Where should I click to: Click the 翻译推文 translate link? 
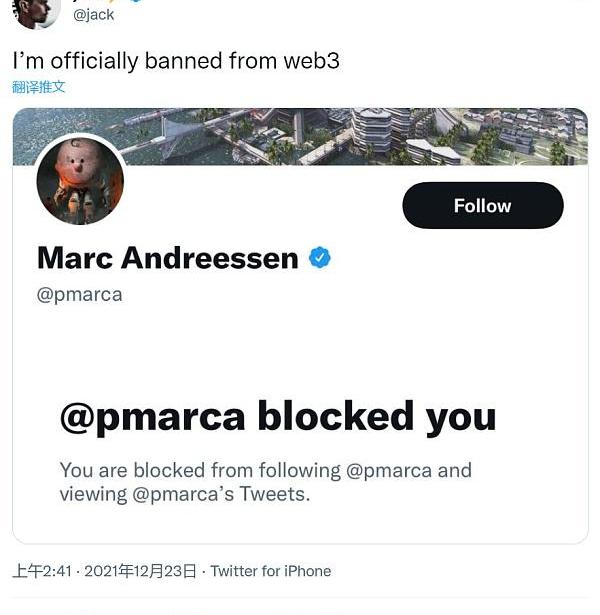pyautogui.click(x=38, y=87)
